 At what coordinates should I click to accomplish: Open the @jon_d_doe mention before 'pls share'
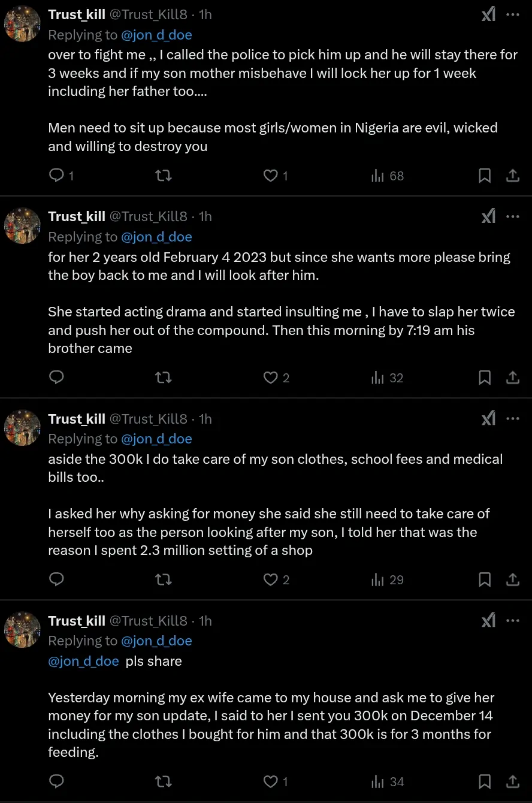pos(83,661)
